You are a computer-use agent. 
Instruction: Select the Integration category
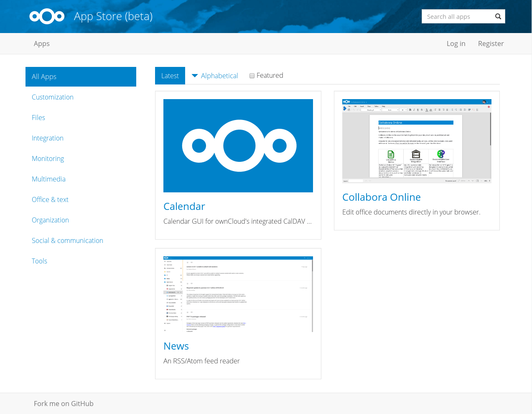48,138
